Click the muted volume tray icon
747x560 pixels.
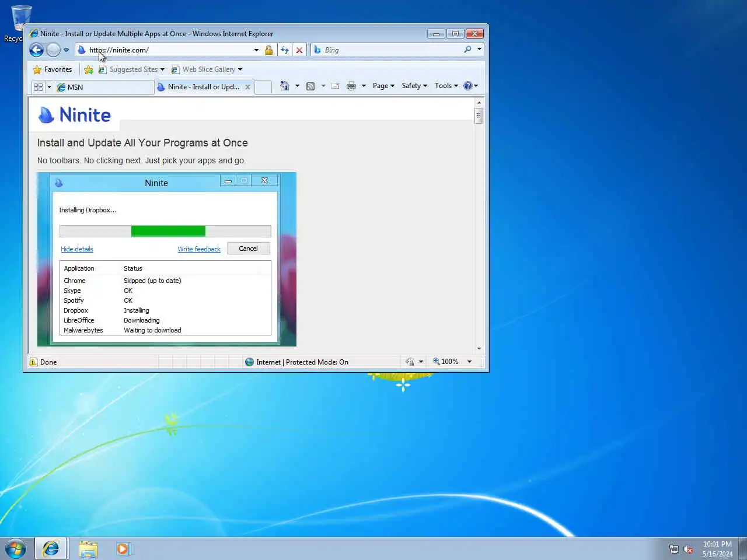pyautogui.click(x=689, y=549)
